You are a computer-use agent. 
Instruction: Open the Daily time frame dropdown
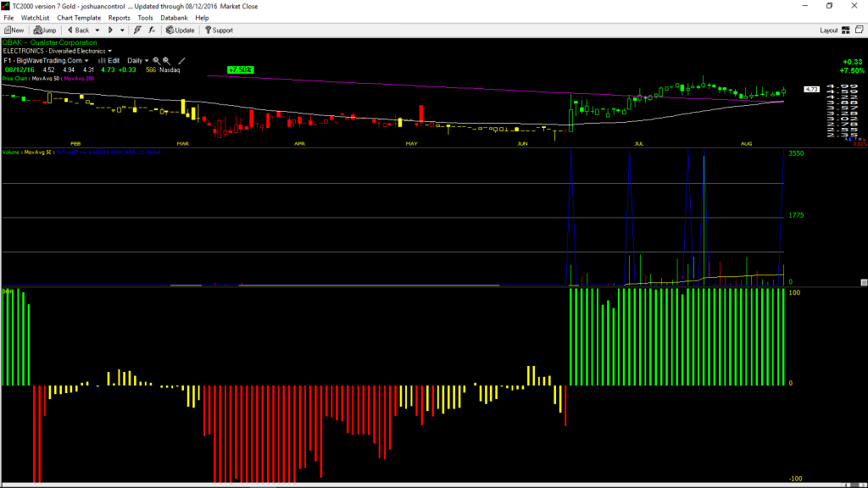coord(138,60)
